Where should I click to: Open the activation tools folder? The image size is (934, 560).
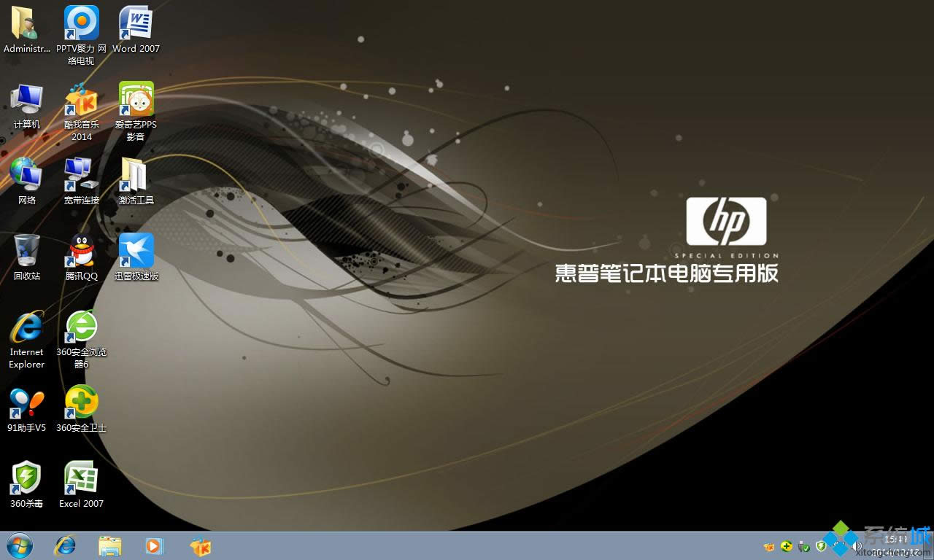pos(136,176)
